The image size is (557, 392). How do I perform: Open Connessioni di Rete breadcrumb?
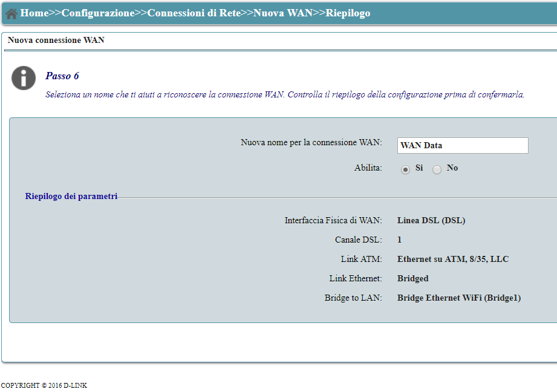(194, 13)
